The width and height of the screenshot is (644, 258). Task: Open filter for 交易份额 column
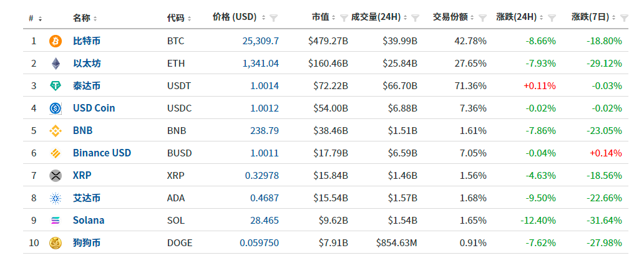click(482, 17)
